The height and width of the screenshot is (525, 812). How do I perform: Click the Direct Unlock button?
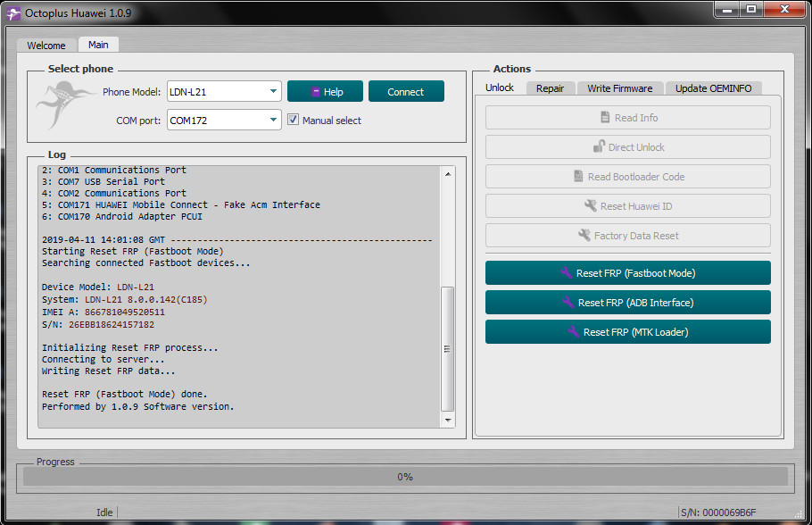coord(627,146)
